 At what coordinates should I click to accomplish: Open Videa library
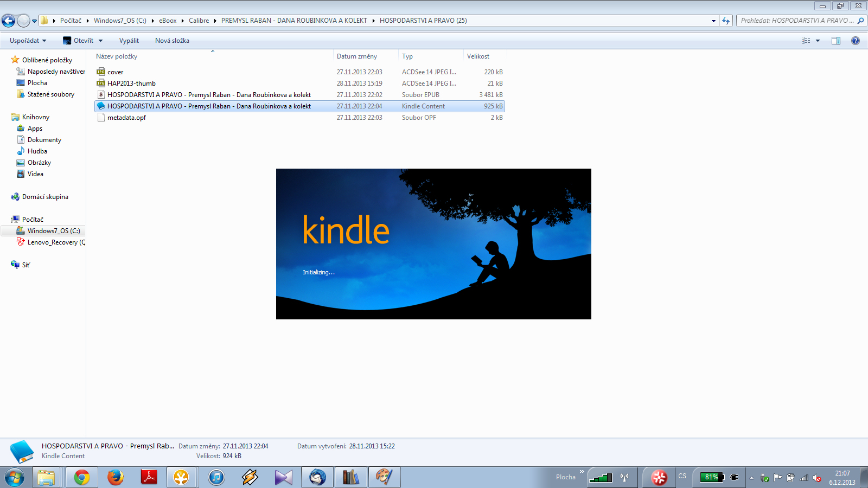pyautogui.click(x=35, y=174)
